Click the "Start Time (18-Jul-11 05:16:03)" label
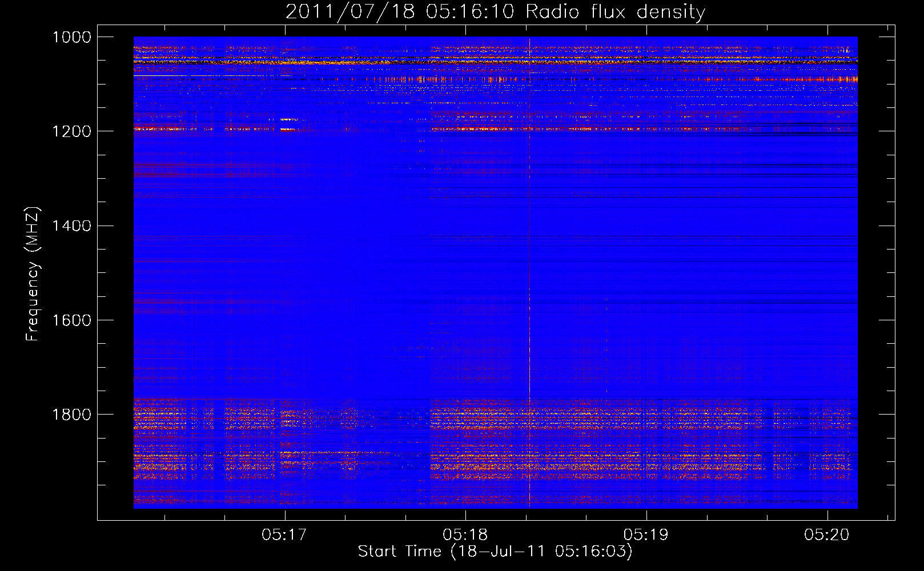The height and width of the screenshot is (571, 924). click(495, 552)
